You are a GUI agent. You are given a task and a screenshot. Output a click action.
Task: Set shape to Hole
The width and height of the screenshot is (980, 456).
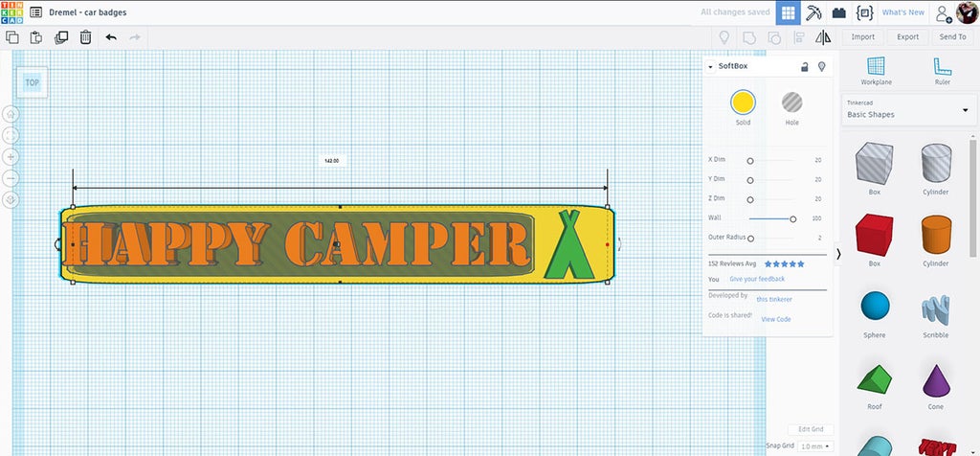(791, 102)
